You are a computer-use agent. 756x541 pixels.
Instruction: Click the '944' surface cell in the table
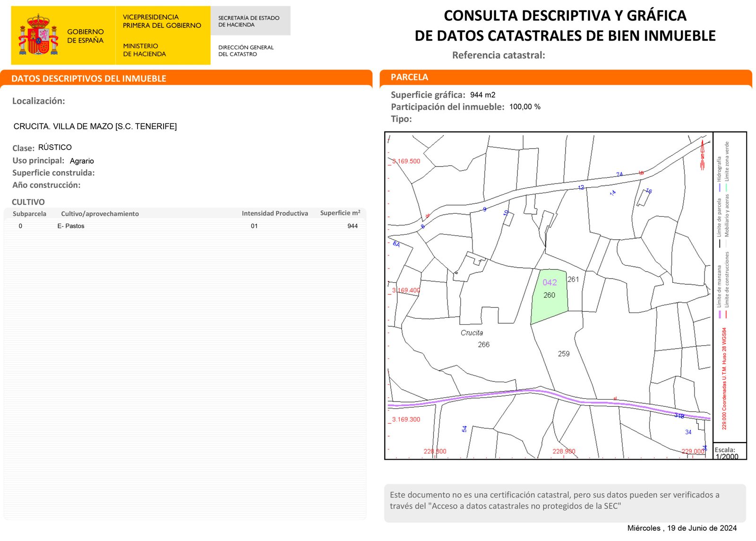(352, 226)
